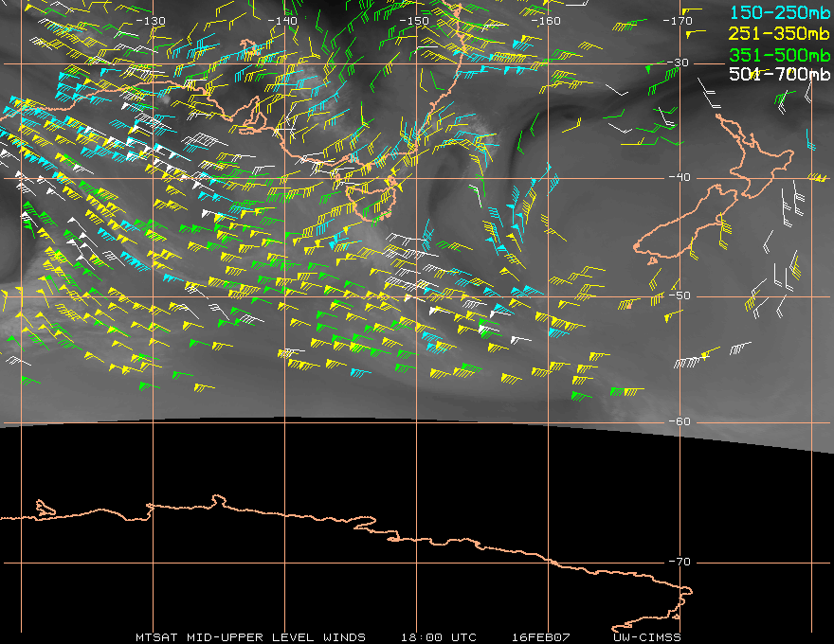Click the -40 latitude label
The image size is (834, 644).
click(679, 177)
